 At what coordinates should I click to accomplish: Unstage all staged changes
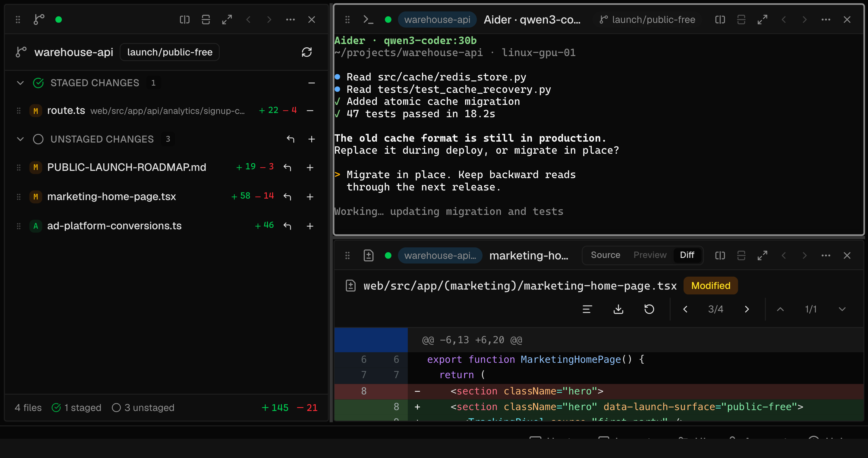click(x=312, y=83)
